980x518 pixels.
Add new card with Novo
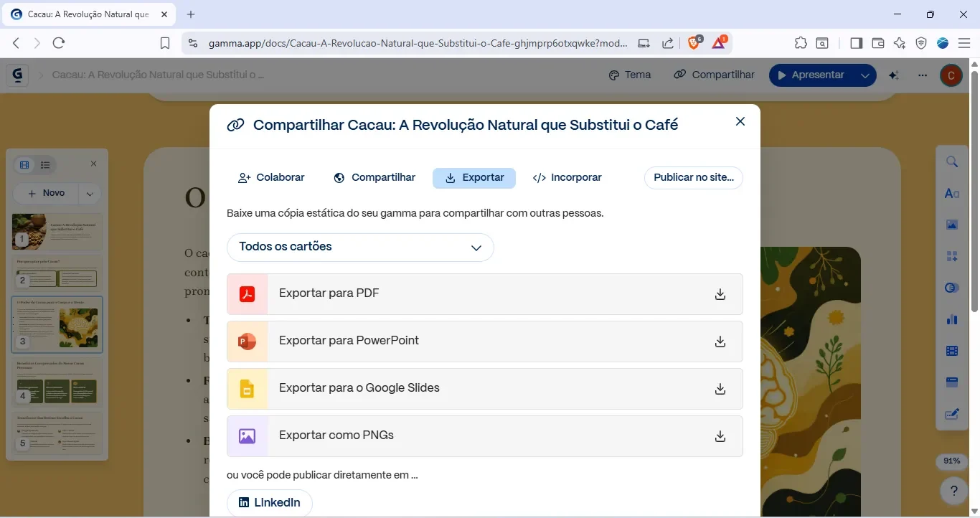point(46,193)
